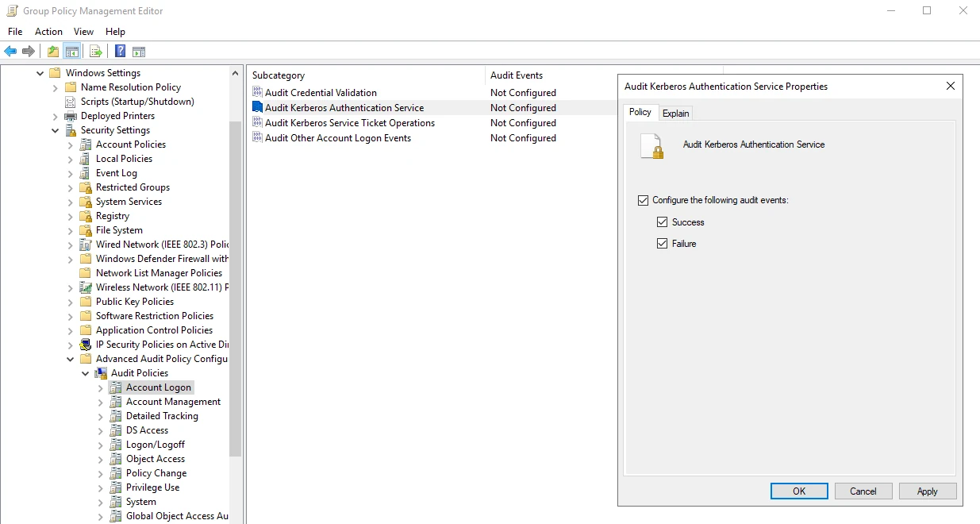This screenshot has height=524, width=980.
Task: Click the Audit Kerberos Service Ticket Operations icon
Action: click(257, 122)
